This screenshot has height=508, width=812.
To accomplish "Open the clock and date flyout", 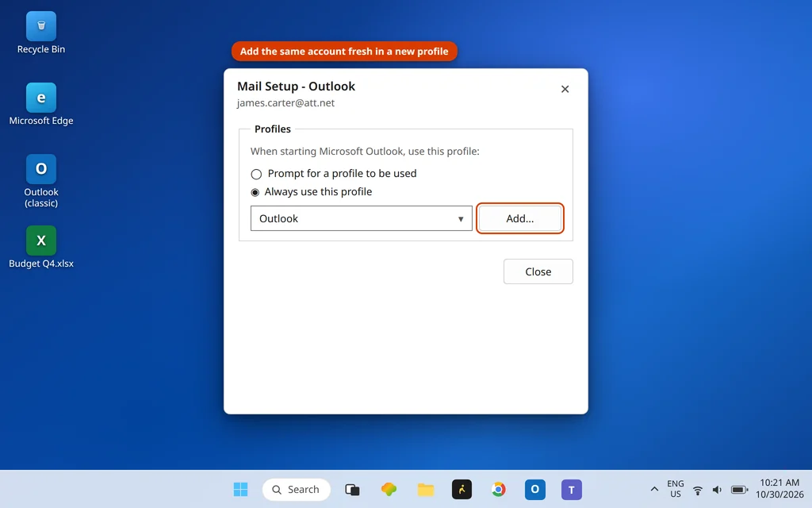I will [x=779, y=489].
